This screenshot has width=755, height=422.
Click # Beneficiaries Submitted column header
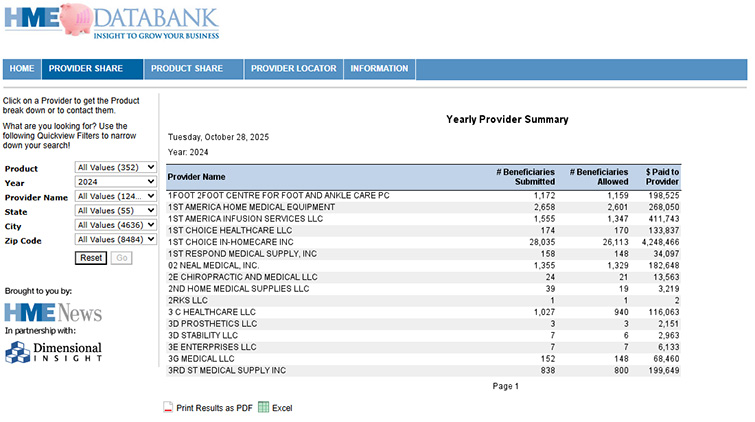click(x=525, y=177)
